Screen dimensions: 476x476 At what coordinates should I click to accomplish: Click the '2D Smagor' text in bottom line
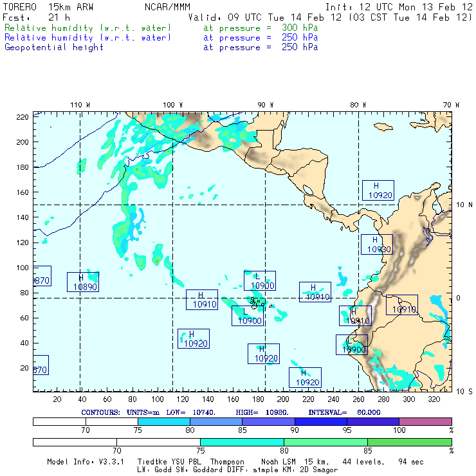(319, 470)
